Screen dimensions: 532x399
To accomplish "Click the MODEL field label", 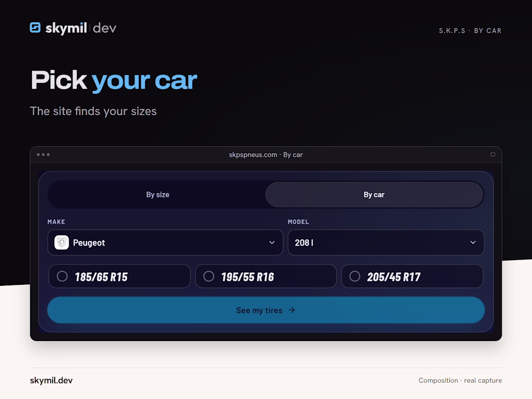I will 298,222.
